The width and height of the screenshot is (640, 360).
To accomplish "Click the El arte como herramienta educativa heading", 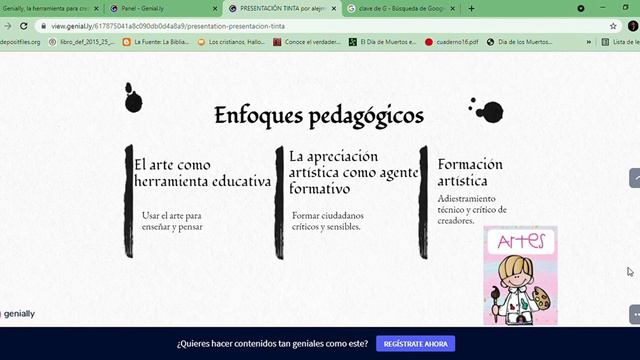I will point(202,173).
